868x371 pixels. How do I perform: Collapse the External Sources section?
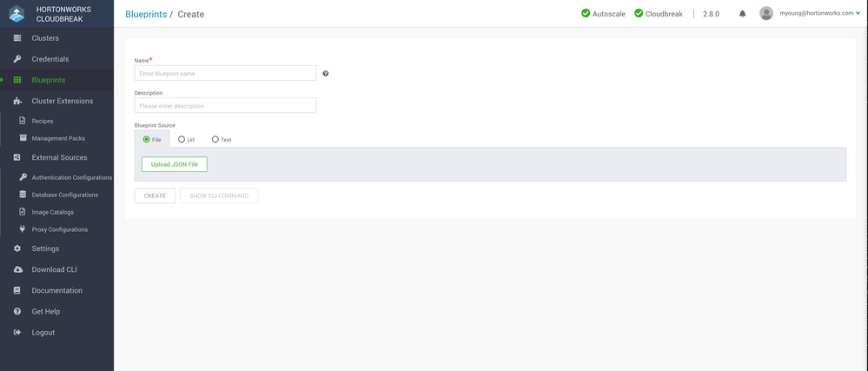coord(59,157)
